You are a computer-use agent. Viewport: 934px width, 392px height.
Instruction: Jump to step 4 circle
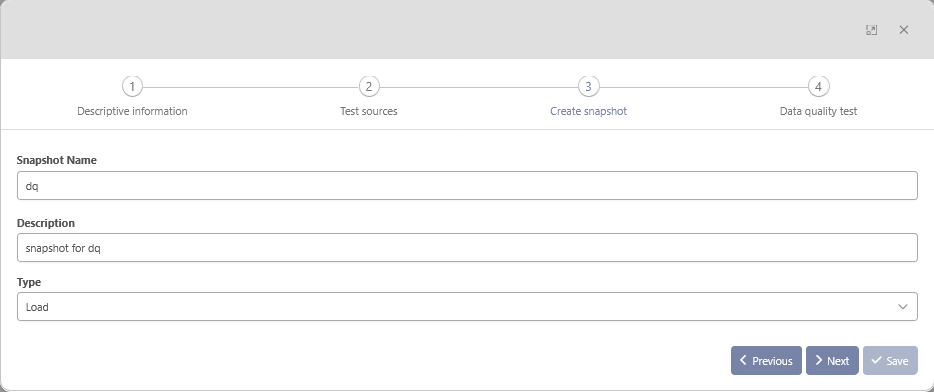[x=818, y=87]
